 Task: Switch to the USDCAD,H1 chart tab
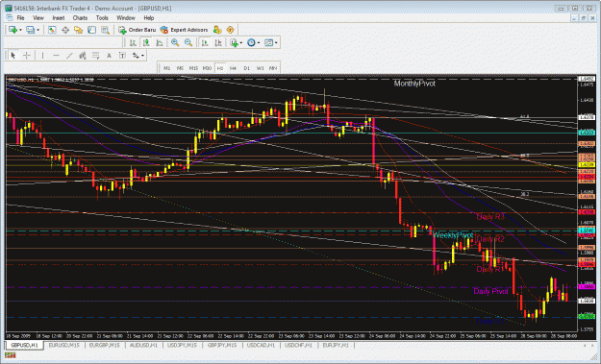[x=261, y=345]
